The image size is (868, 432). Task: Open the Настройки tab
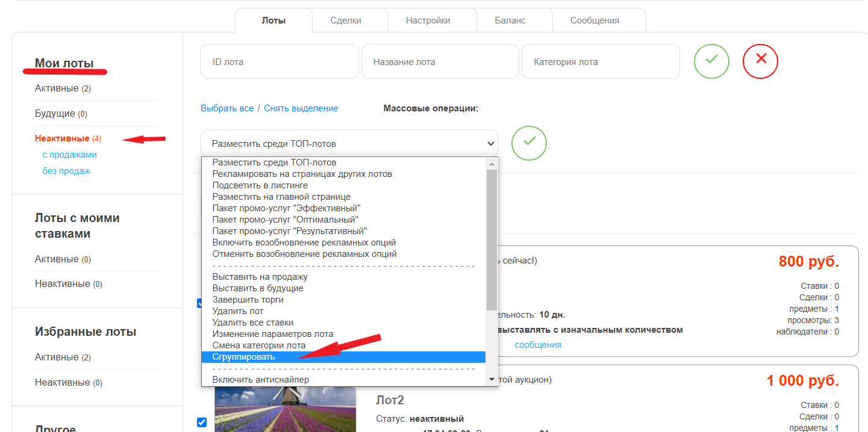coord(428,20)
